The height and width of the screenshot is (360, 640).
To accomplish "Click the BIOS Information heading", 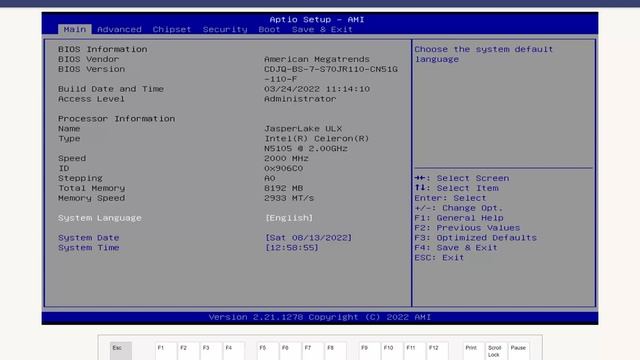I will [x=102, y=49].
